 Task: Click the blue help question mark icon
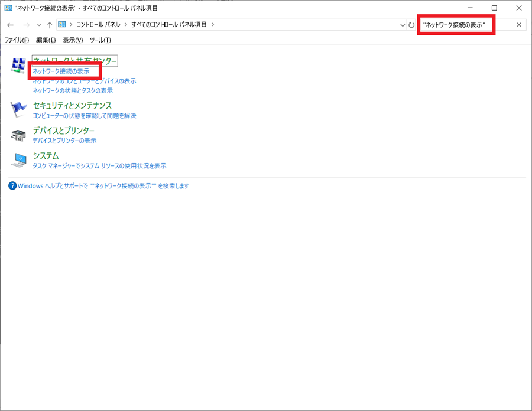12,185
